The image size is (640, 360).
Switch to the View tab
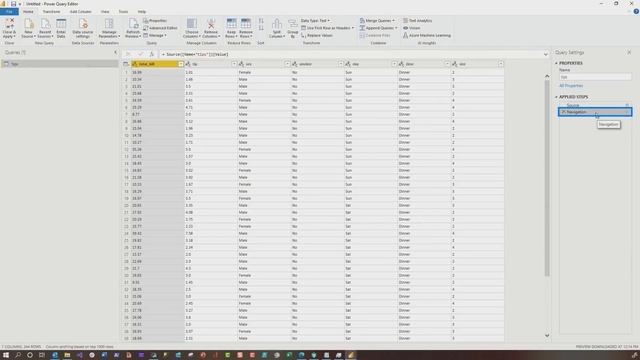point(105,12)
